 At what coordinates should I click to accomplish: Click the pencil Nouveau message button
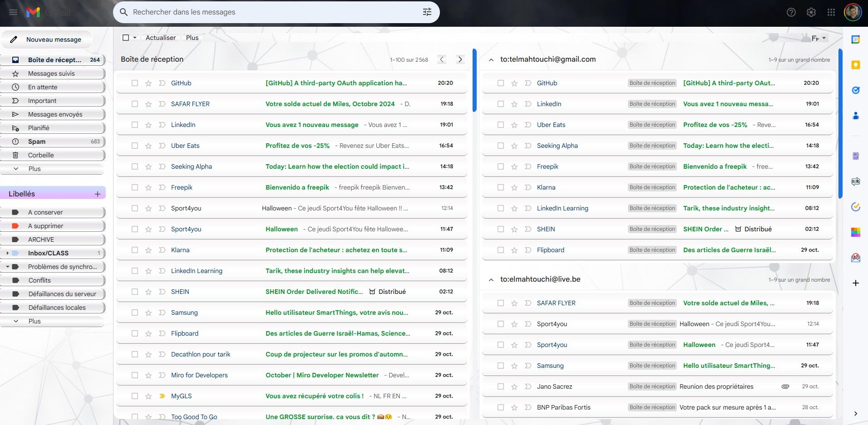tap(47, 39)
